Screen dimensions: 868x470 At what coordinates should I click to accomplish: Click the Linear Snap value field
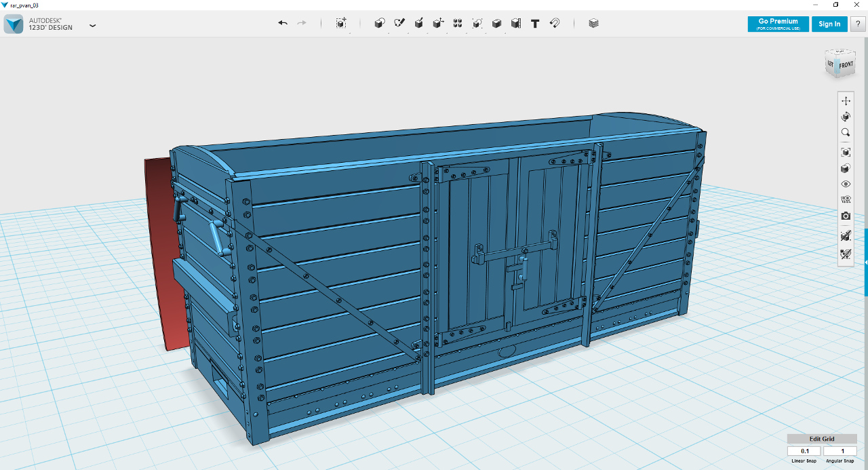(x=804, y=451)
